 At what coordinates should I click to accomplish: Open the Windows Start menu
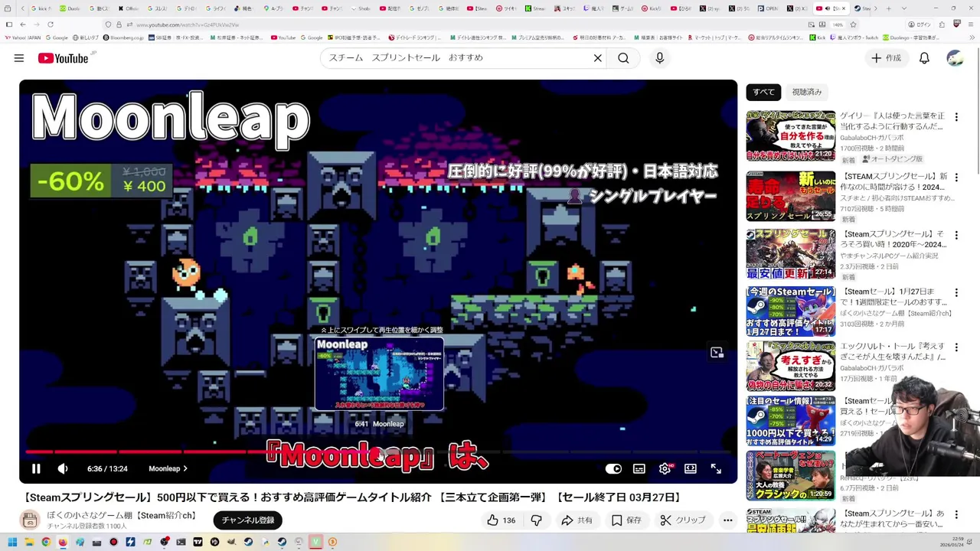(12, 543)
